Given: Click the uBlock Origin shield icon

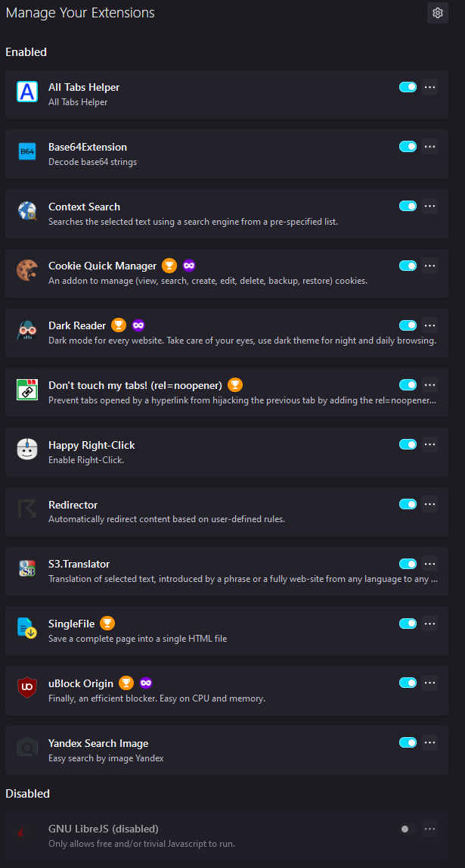Looking at the screenshot, I should click(x=27, y=688).
